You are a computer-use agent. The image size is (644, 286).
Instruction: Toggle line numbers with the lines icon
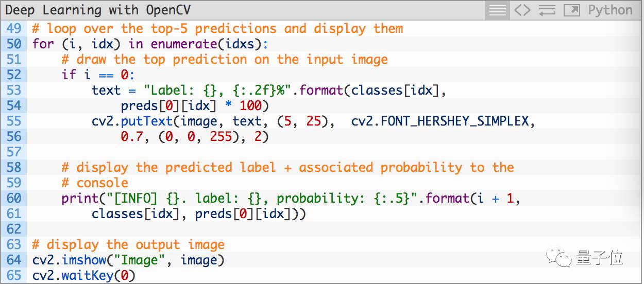click(x=498, y=10)
